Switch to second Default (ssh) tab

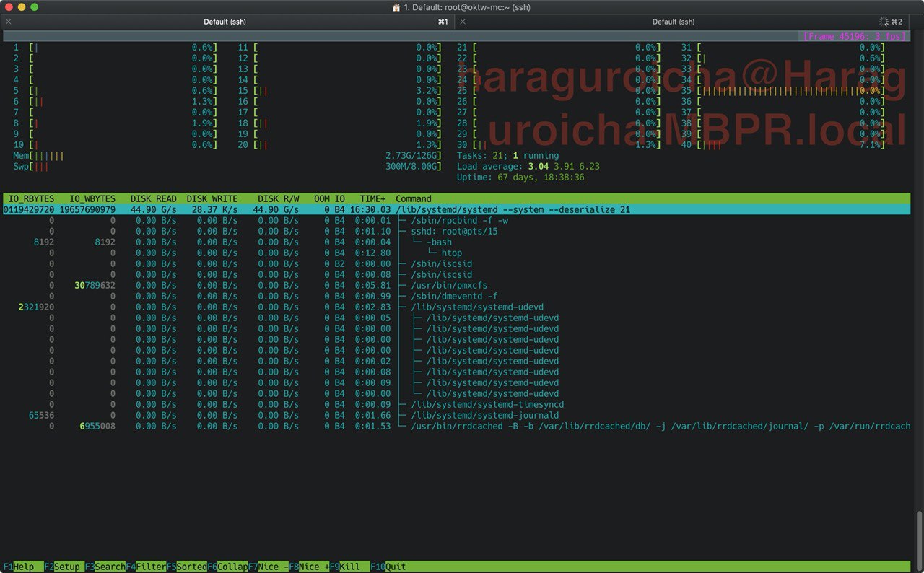click(x=675, y=22)
